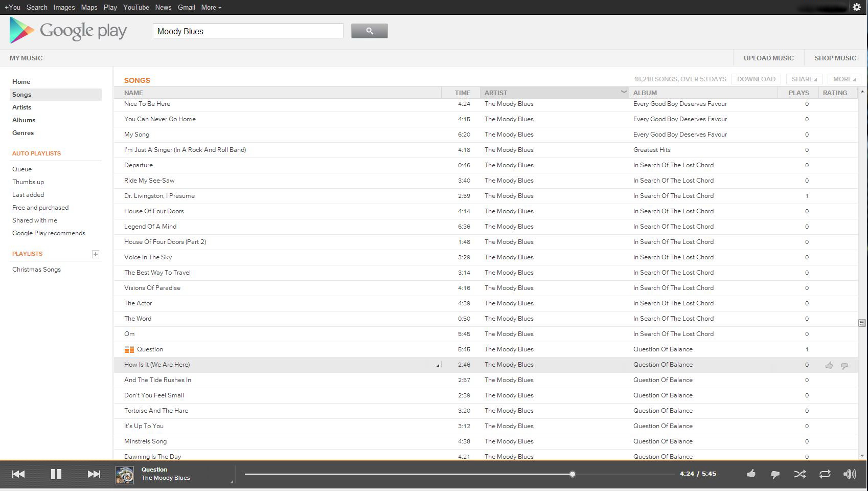Screen dimensions: 868x491
Task: Toggle repeat mode
Action: pyautogui.click(x=825, y=474)
